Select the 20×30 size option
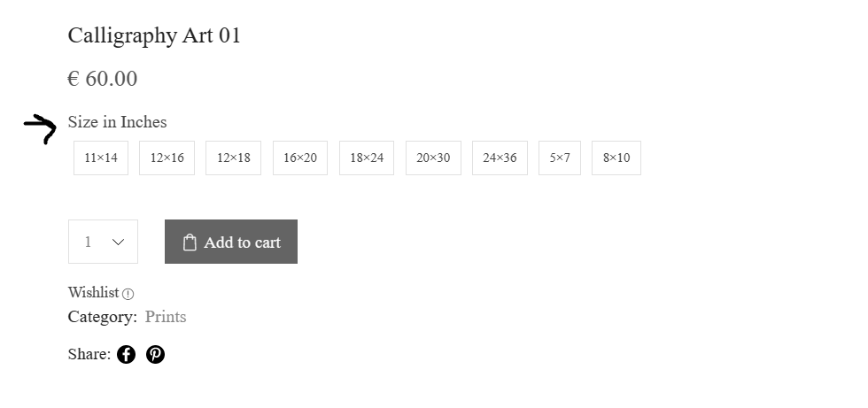Viewport: 868px width, 408px height. [433, 158]
